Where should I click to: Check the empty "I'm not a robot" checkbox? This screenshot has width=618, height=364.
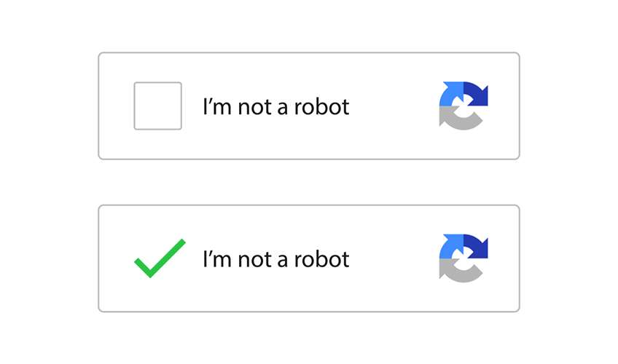(157, 106)
